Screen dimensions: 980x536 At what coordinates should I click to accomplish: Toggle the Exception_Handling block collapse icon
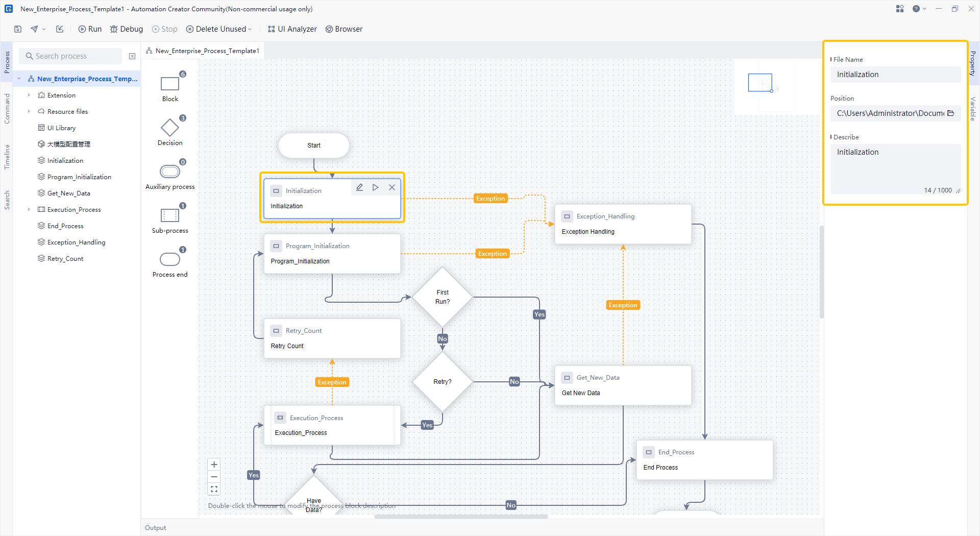click(567, 216)
